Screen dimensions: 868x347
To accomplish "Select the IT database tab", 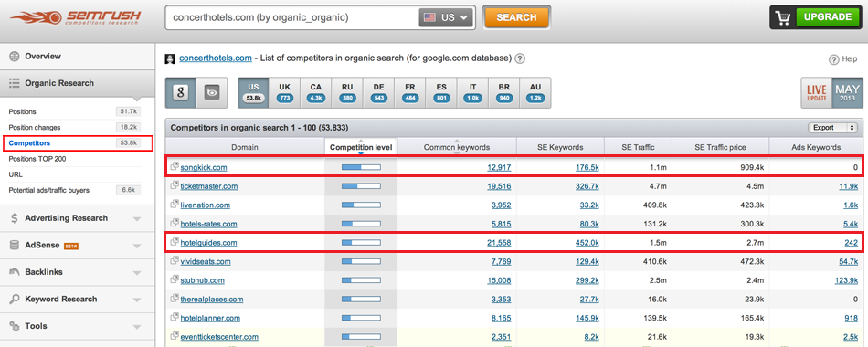I will (x=472, y=92).
